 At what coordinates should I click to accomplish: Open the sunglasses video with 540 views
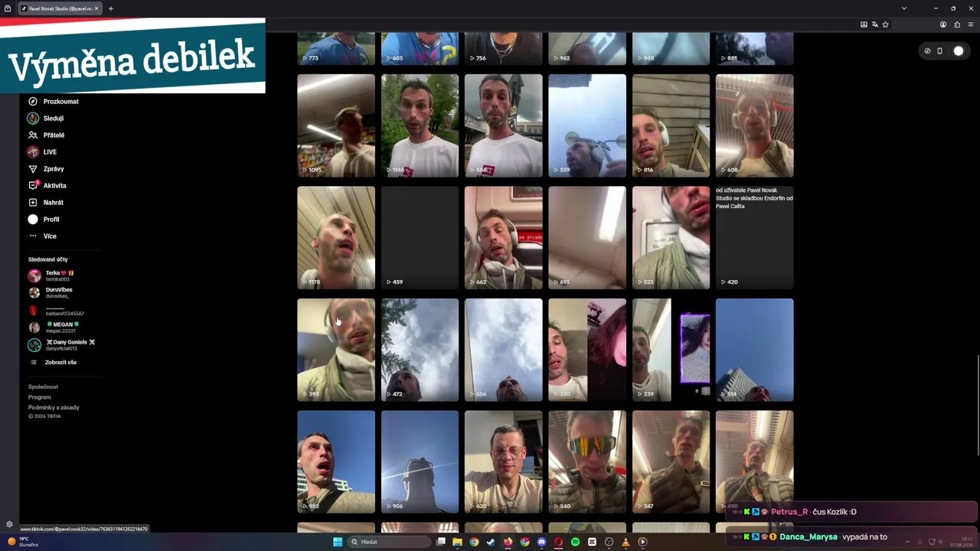[587, 462]
